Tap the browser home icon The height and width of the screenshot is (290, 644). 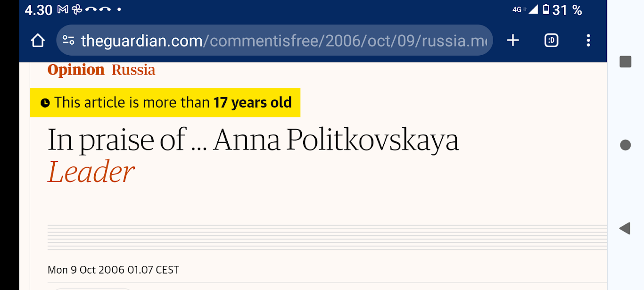point(38,41)
